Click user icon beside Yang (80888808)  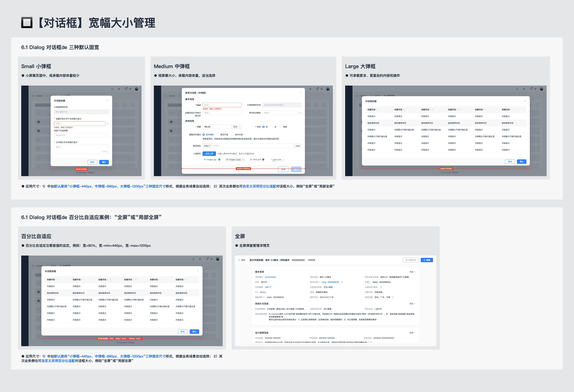point(342,282)
